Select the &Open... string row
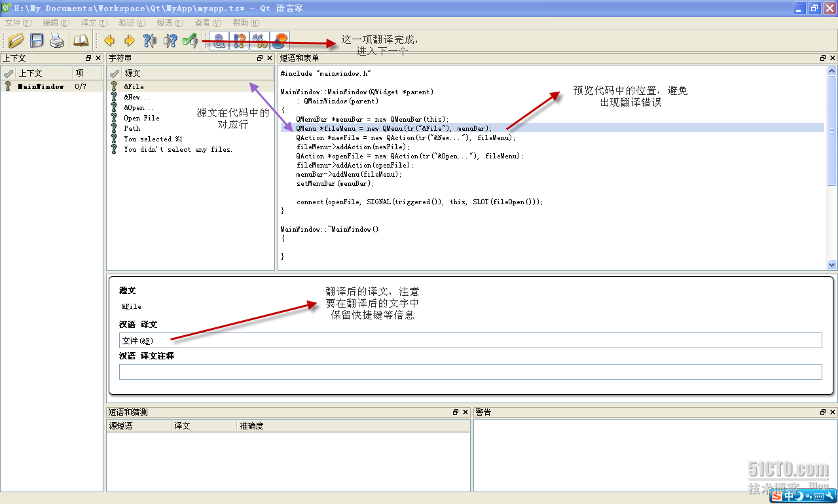Screen dimensions: 838x504 pos(191,107)
